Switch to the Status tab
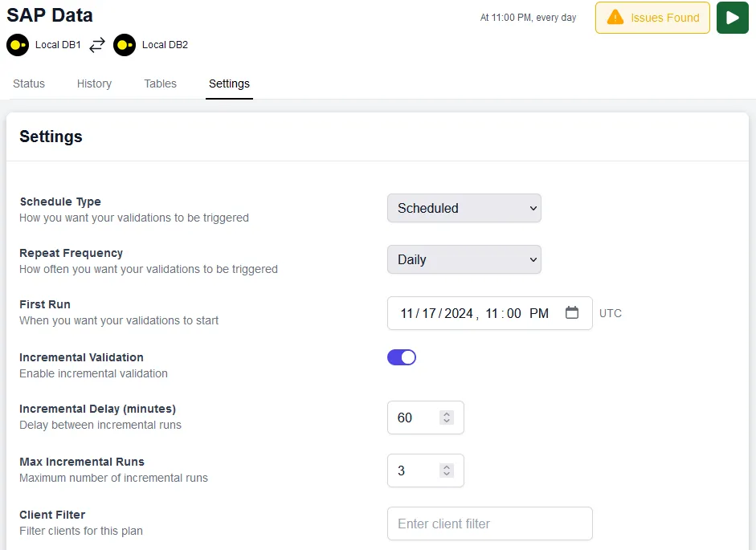Image resolution: width=756 pixels, height=550 pixels. tap(29, 84)
